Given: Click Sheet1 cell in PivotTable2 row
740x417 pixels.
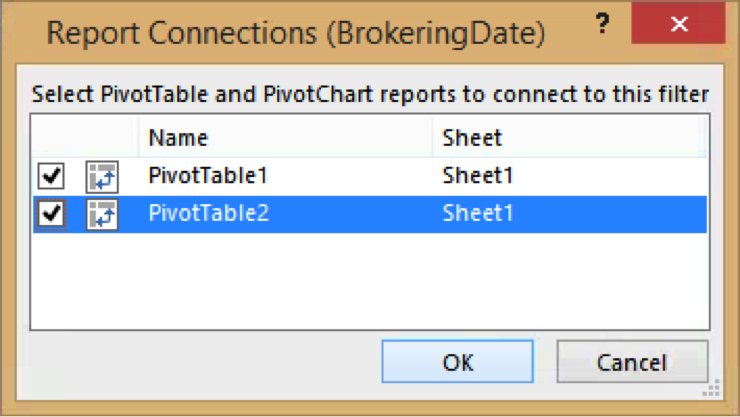Looking at the screenshot, I should 478,214.
